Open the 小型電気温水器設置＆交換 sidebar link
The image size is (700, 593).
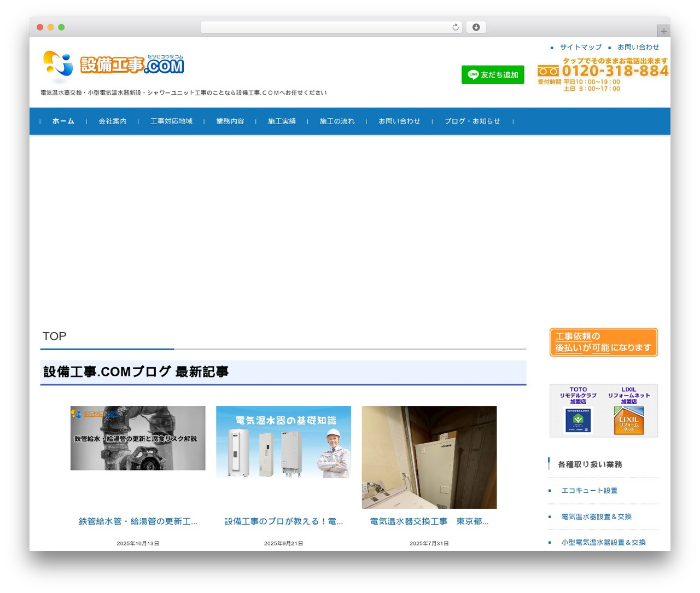604,543
